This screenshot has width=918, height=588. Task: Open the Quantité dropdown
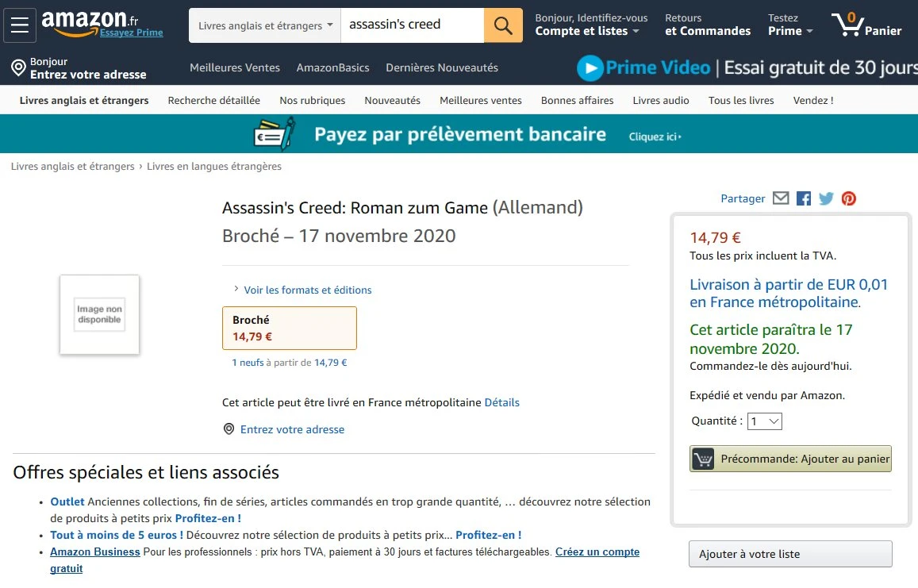tap(765, 421)
